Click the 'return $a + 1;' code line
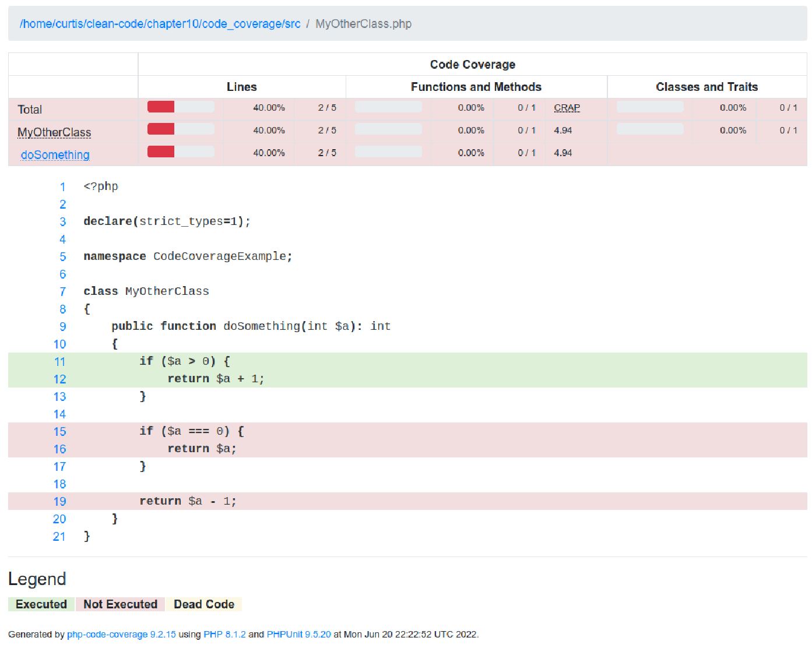Screen dimensions: 812x648 pyautogui.click(x=216, y=379)
